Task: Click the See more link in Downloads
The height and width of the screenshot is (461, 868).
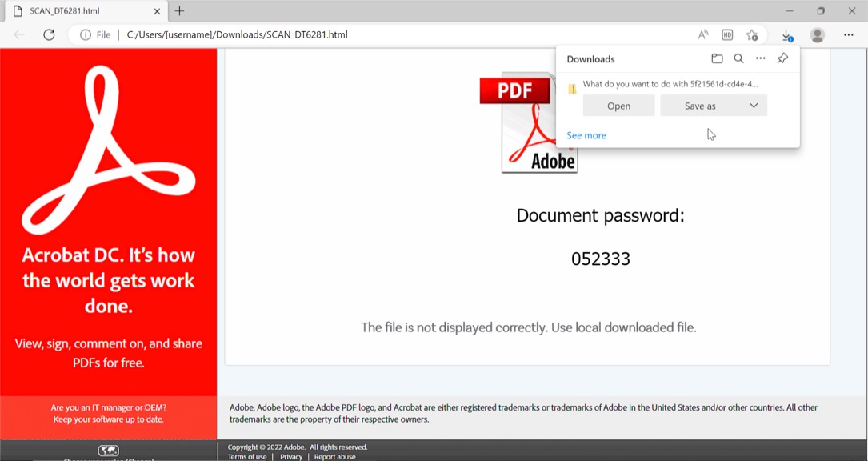Action: pyautogui.click(x=586, y=135)
